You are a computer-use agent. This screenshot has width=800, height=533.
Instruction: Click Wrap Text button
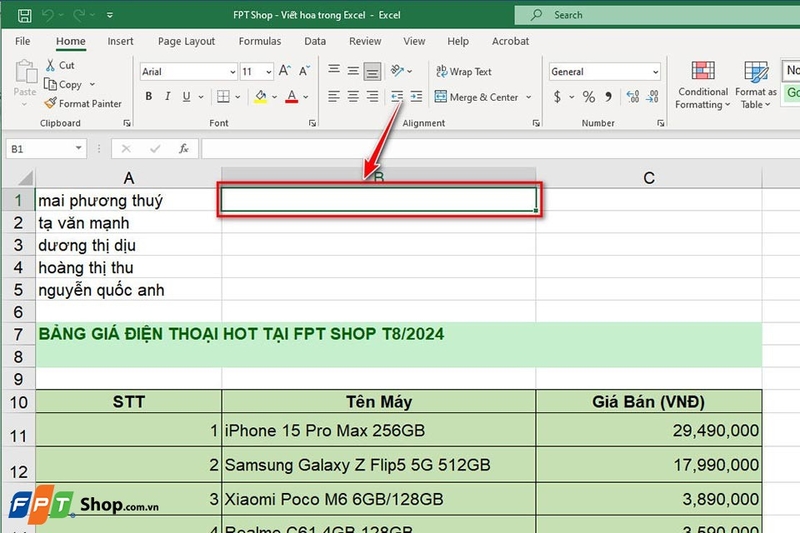coord(464,72)
